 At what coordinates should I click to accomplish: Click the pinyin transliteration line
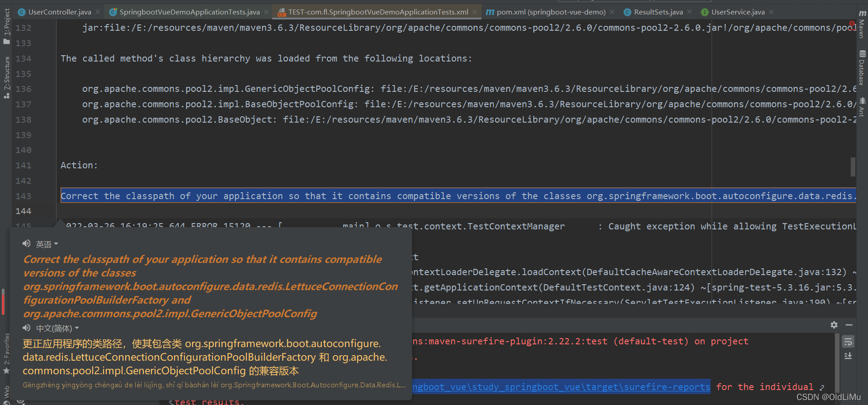(x=214, y=385)
